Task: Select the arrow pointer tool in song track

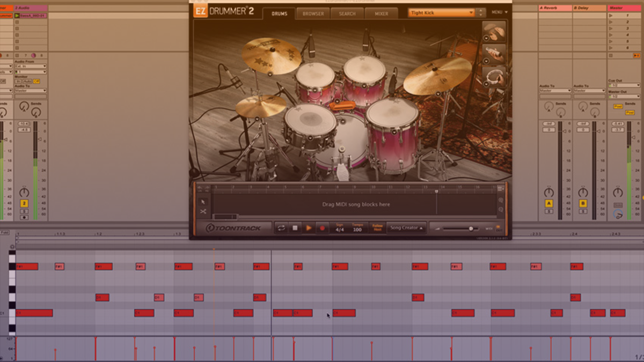Action: pyautogui.click(x=203, y=202)
